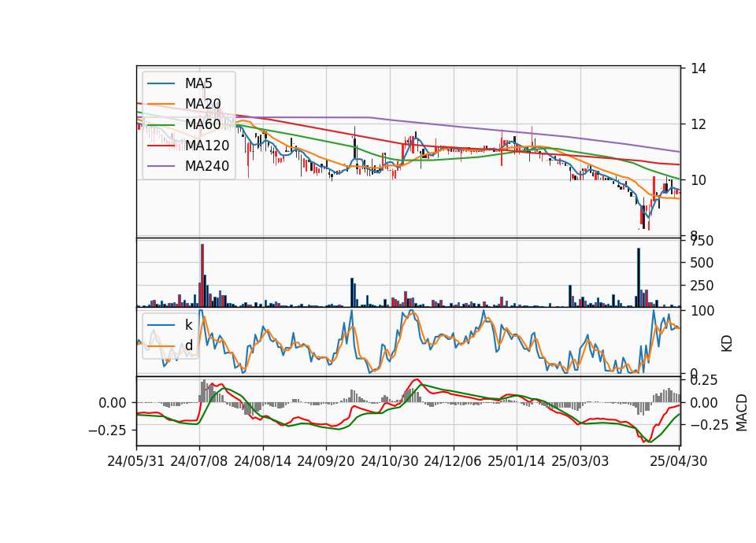Click the 24/09/20 date axis label
Screen dimensions: 756x543
[x=326, y=461]
